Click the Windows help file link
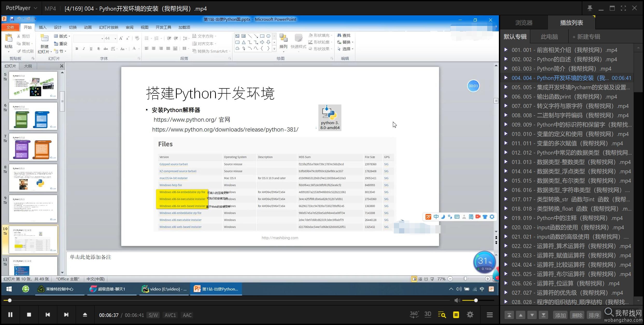Viewport: 644px width, 325px height. point(171,185)
